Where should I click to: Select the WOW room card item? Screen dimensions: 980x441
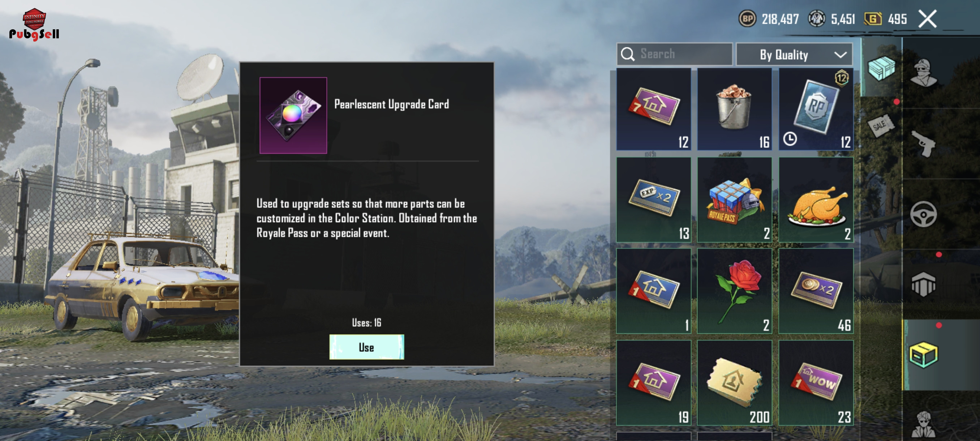[x=816, y=382]
